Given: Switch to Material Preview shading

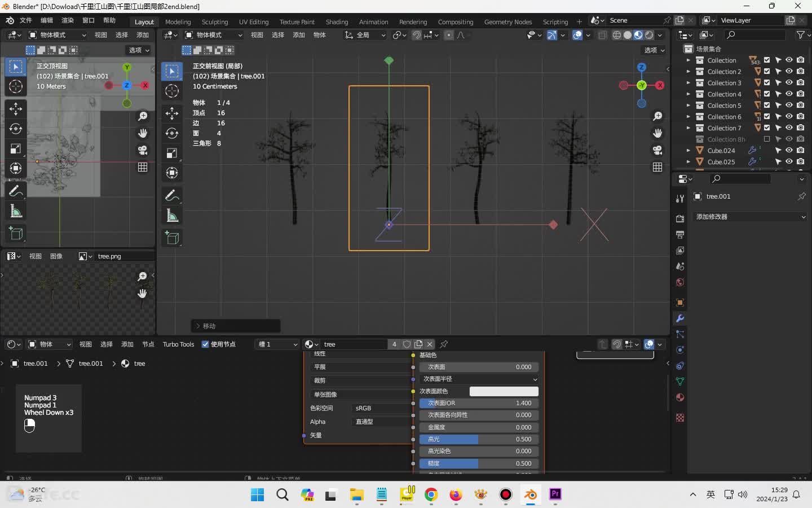Looking at the screenshot, I should (638, 35).
